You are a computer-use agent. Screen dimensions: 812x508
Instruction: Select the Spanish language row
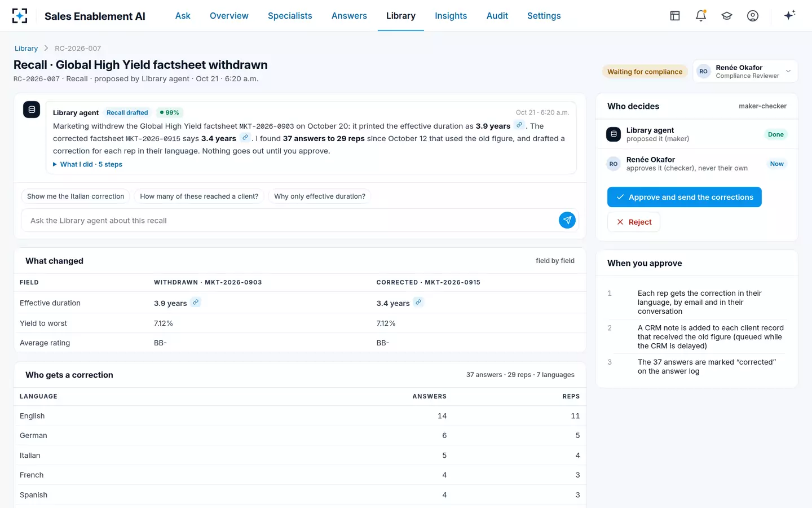(x=300, y=495)
